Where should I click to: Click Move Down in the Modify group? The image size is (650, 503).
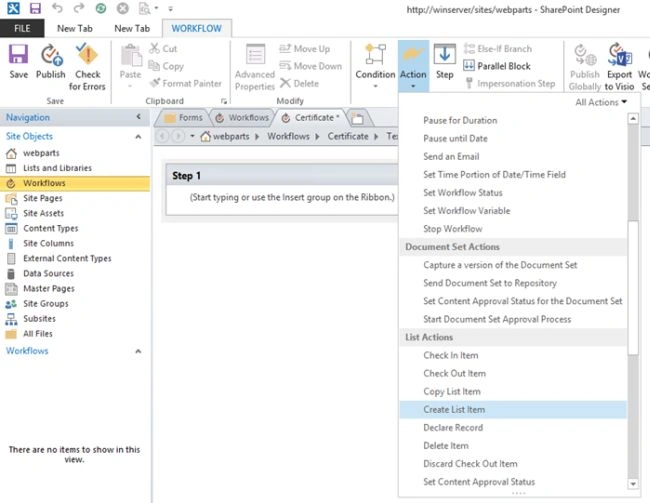click(310, 66)
